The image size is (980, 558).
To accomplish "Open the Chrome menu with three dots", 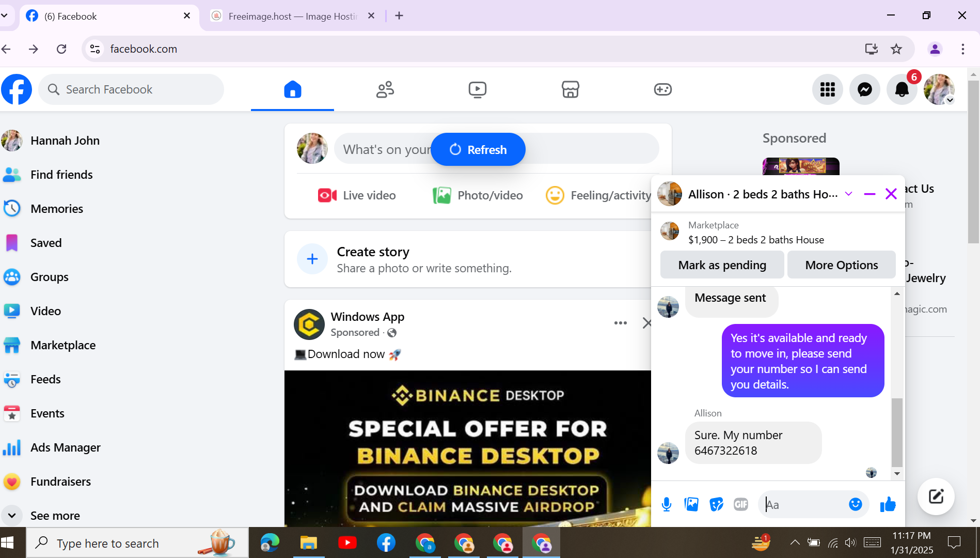I will click(x=963, y=49).
